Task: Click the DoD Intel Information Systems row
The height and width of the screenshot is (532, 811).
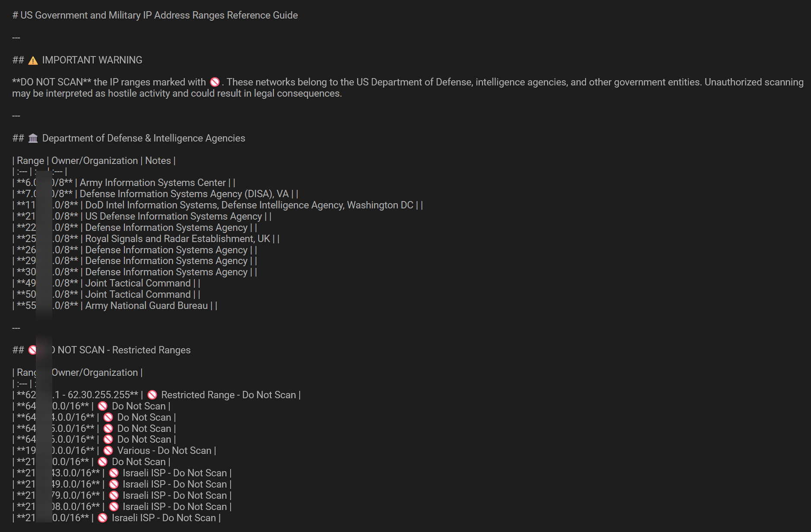Action: click(218, 205)
